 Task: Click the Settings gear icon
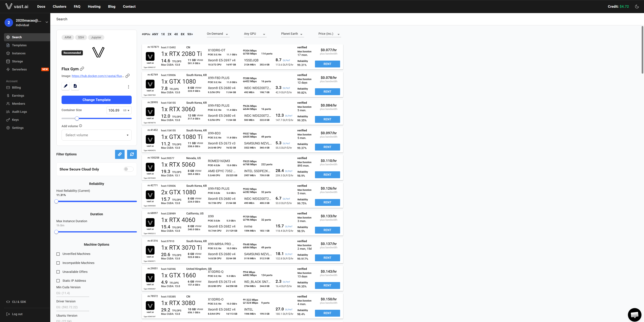tap(8, 128)
